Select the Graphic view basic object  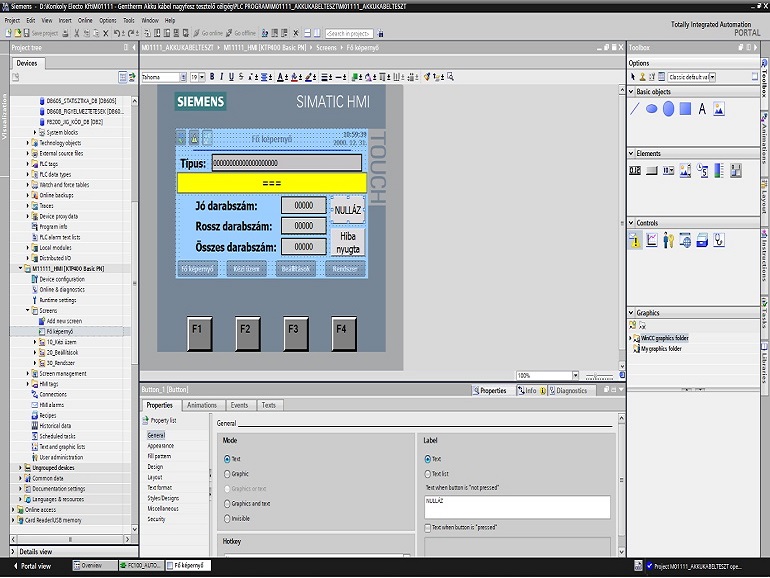point(719,109)
